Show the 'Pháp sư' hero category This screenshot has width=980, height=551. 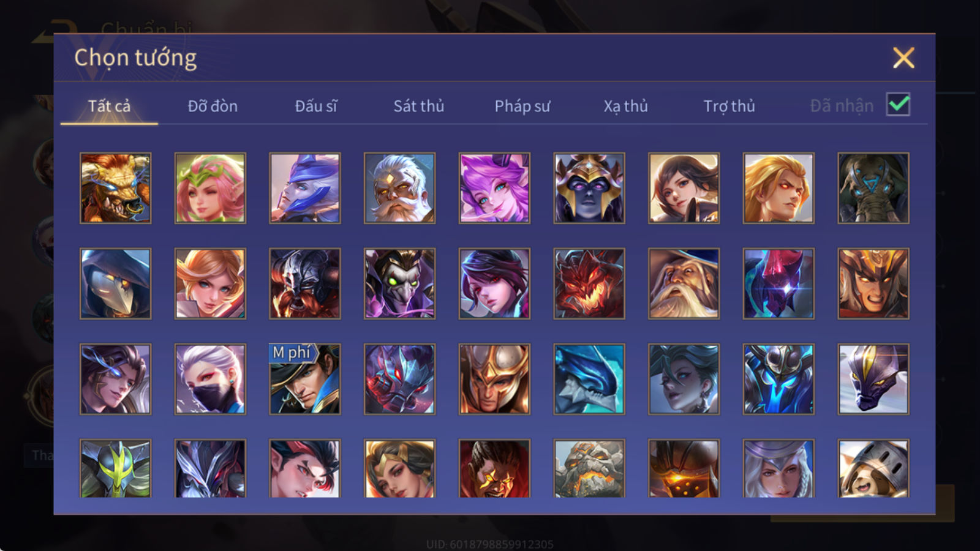pos(522,106)
